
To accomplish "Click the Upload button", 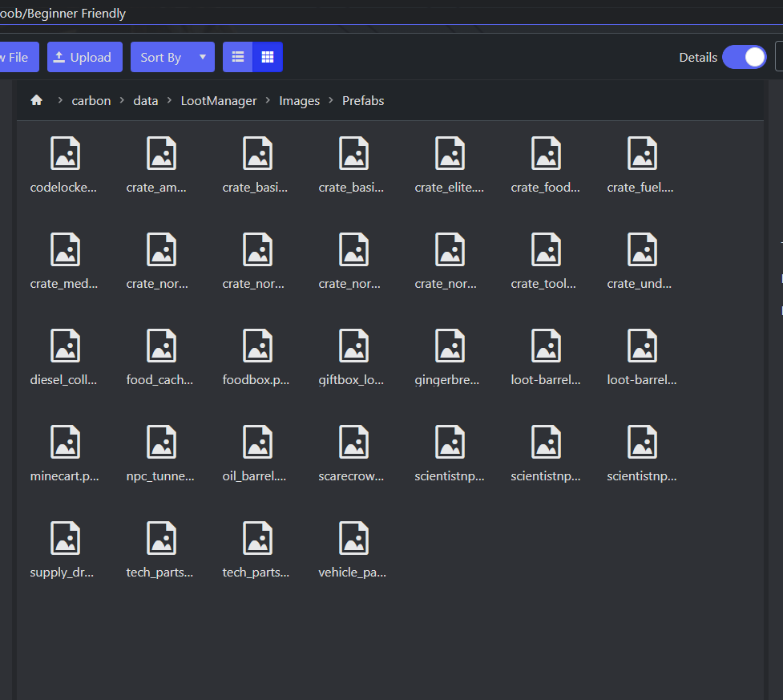I will click(84, 57).
